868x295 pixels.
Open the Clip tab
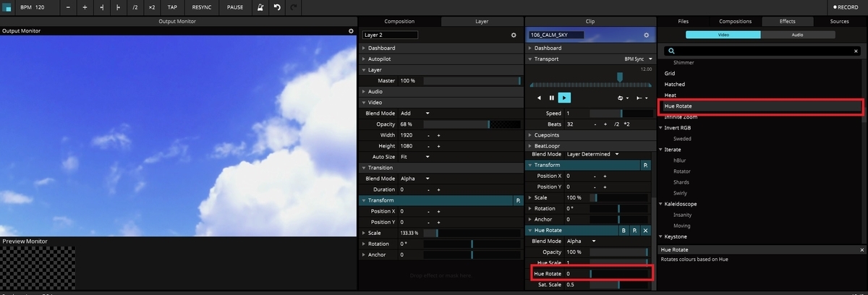click(589, 22)
